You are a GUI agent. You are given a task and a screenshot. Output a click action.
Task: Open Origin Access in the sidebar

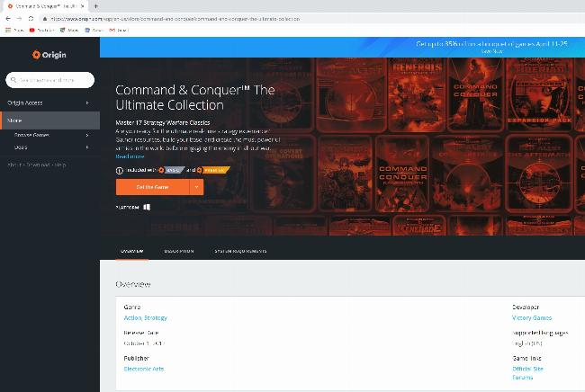(25, 102)
